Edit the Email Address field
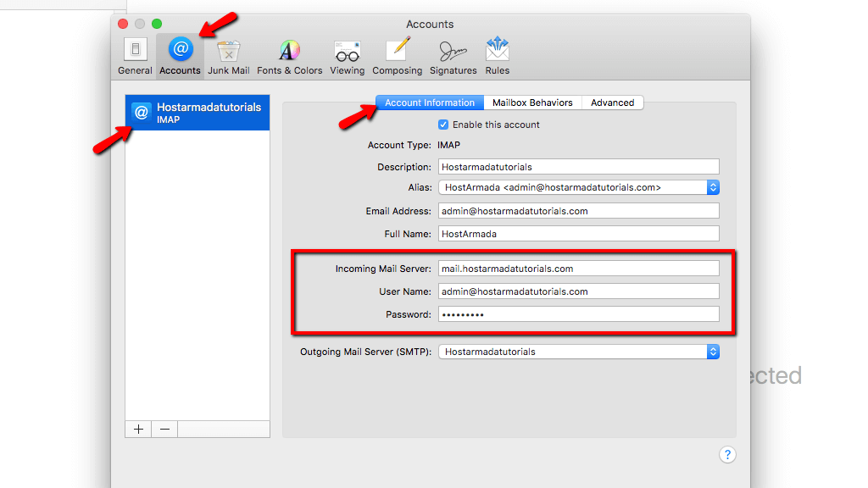The image size is (868, 488). [578, 211]
